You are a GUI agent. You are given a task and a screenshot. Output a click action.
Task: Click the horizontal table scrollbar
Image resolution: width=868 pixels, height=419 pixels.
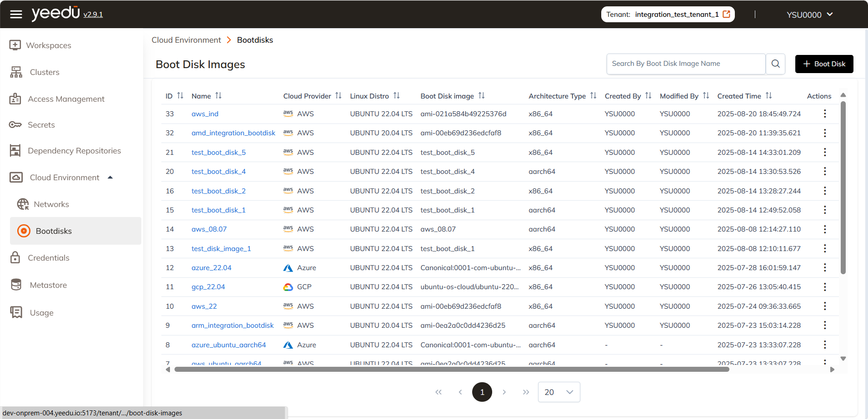pyautogui.click(x=452, y=370)
